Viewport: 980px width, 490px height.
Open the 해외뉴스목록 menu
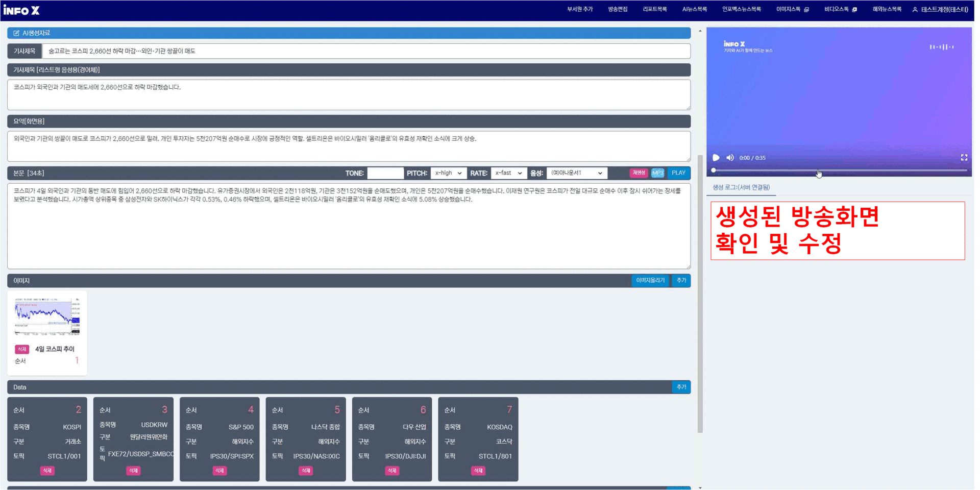click(887, 9)
